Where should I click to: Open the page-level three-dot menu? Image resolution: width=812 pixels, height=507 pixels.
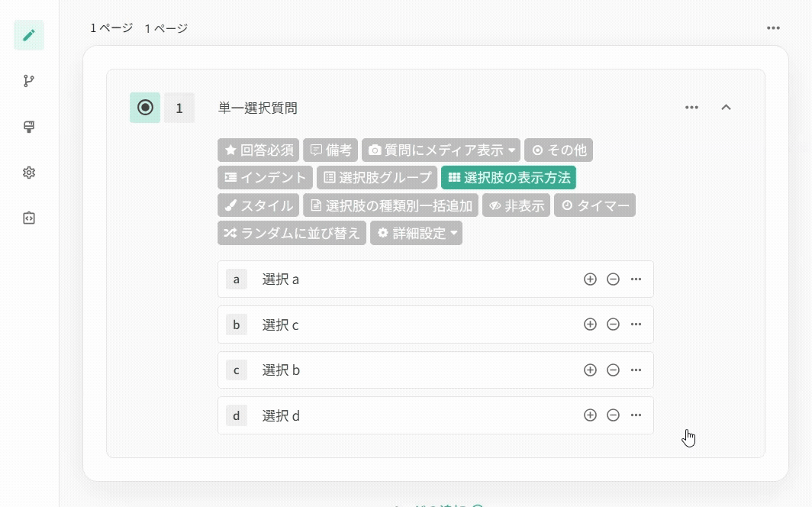coord(773,28)
